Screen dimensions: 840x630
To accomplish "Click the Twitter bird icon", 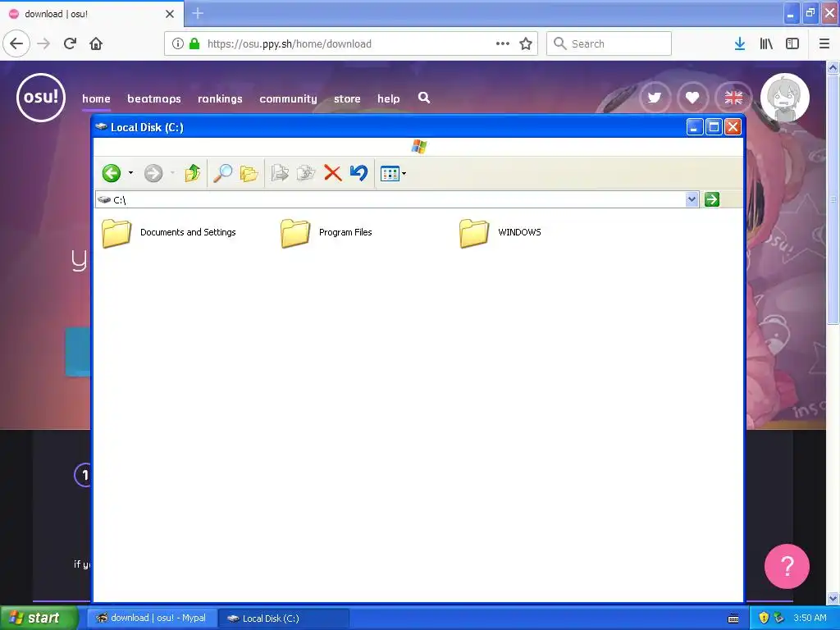I will [654, 98].
